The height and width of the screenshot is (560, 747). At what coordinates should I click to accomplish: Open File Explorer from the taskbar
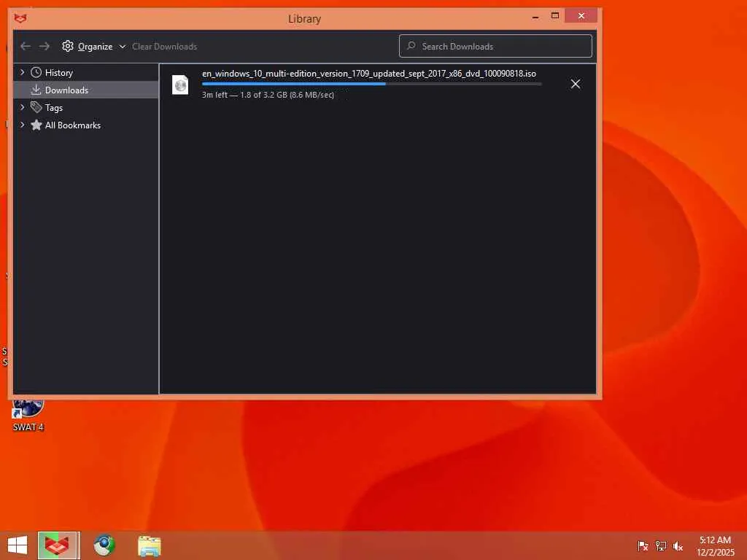pos(150,545)
